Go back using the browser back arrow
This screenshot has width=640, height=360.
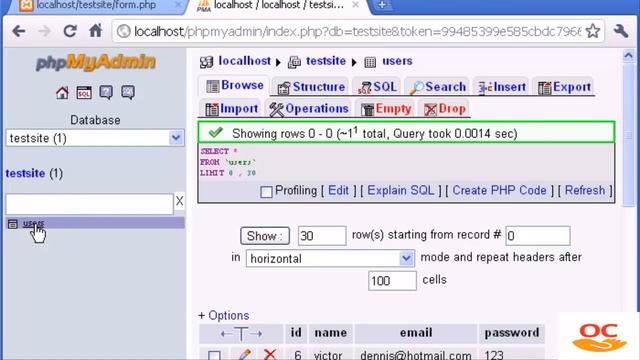(x=19, y=31)
